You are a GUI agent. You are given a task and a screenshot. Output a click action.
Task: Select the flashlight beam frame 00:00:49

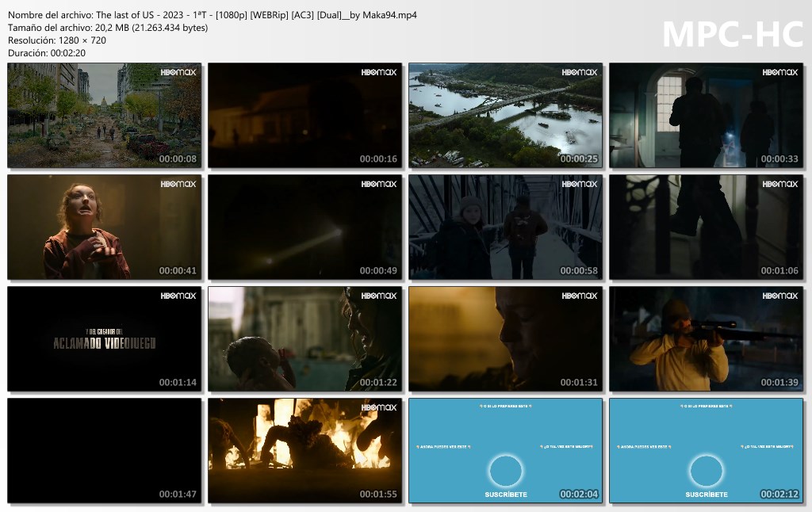305,227
